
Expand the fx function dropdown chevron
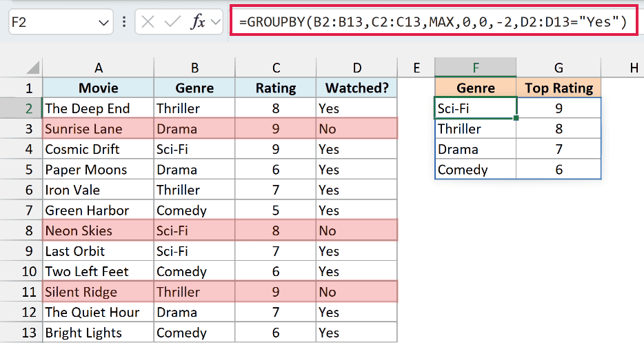tap(216, 22)
